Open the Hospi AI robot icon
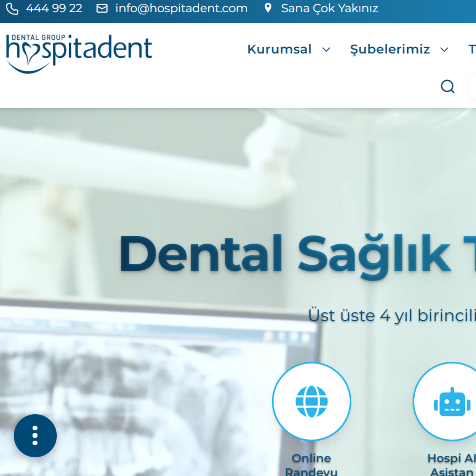 (452, 402)
